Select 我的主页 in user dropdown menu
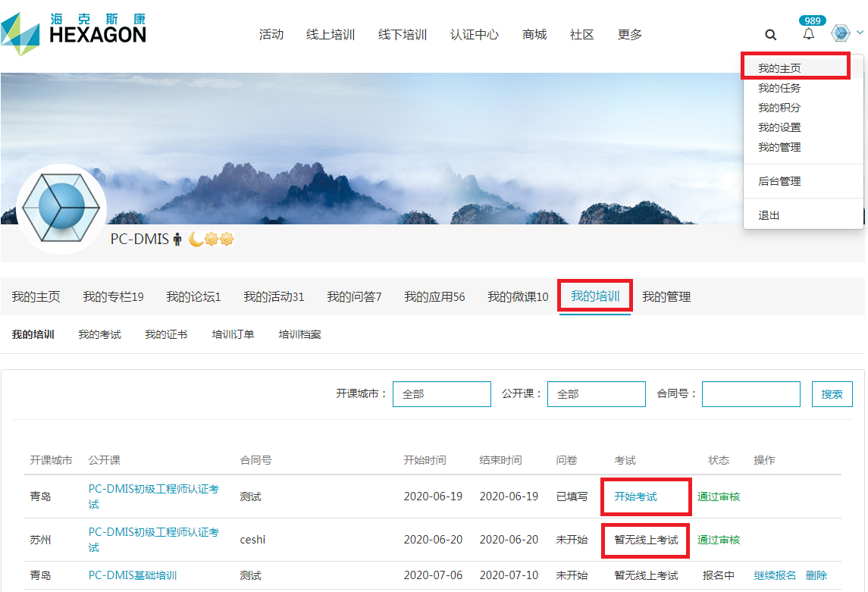868x592 pixels. pos(779,68)
